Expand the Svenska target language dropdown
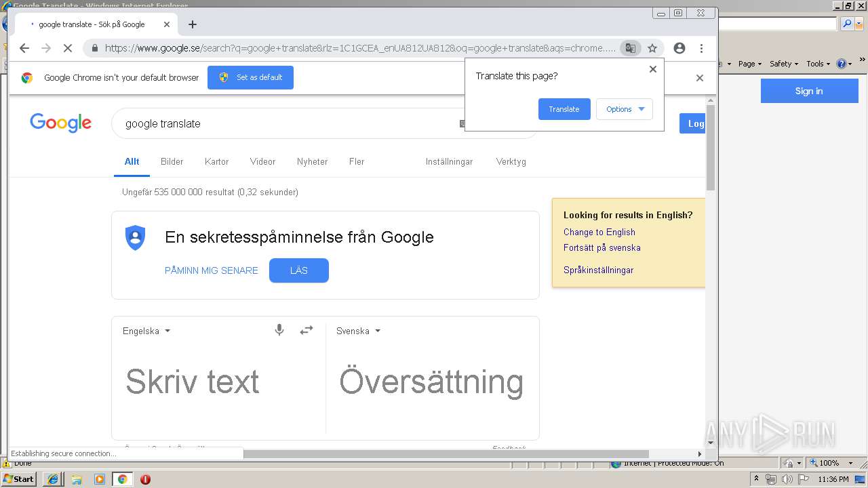Image resolution: width=868 pixels, height=488 pixels. coord(358,331)
